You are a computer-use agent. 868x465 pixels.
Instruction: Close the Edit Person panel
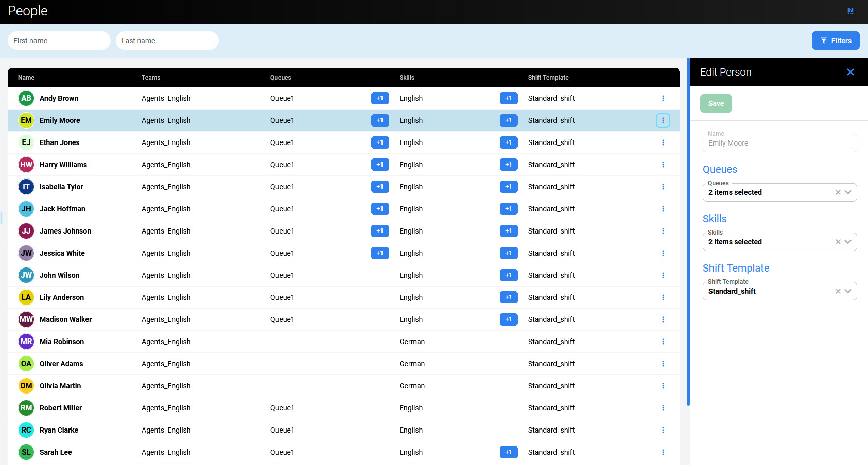click(x=850, y=72)
